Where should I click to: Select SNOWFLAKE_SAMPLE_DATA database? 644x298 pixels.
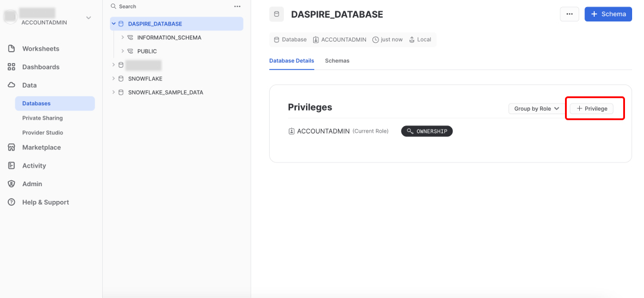(166, 92)
